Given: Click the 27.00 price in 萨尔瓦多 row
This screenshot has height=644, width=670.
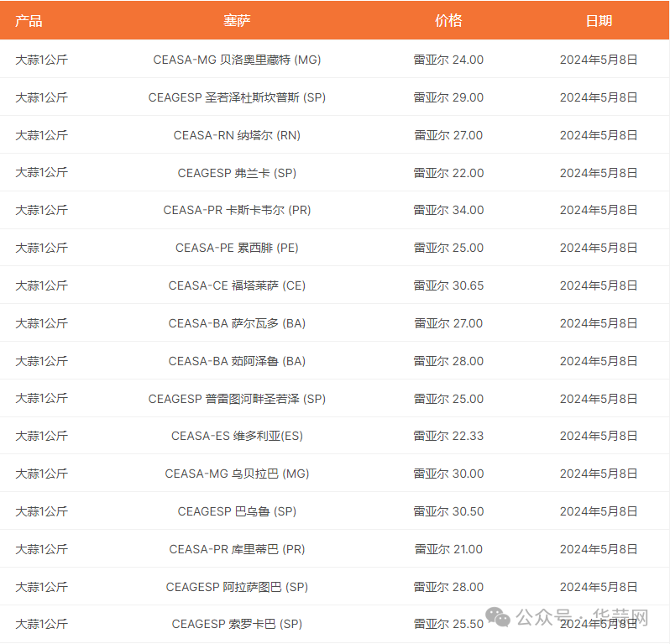Looking at the screenshot, I should point(448,323).
